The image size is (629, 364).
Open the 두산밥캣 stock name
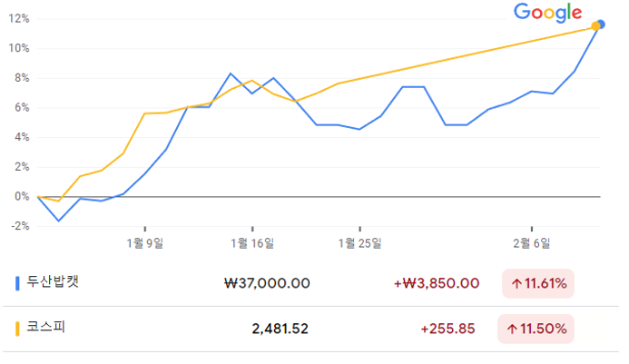click(53, 282)
